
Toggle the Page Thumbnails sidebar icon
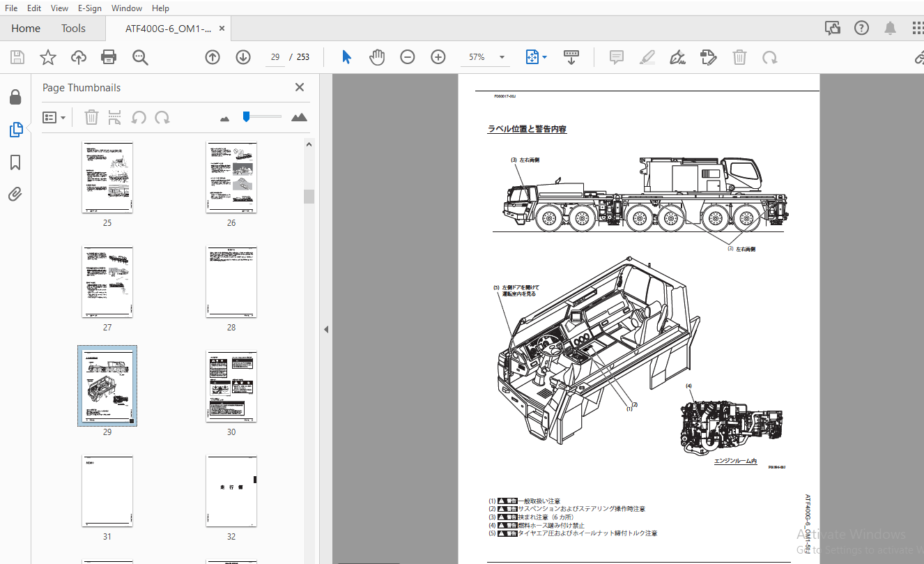coord(15,130)
